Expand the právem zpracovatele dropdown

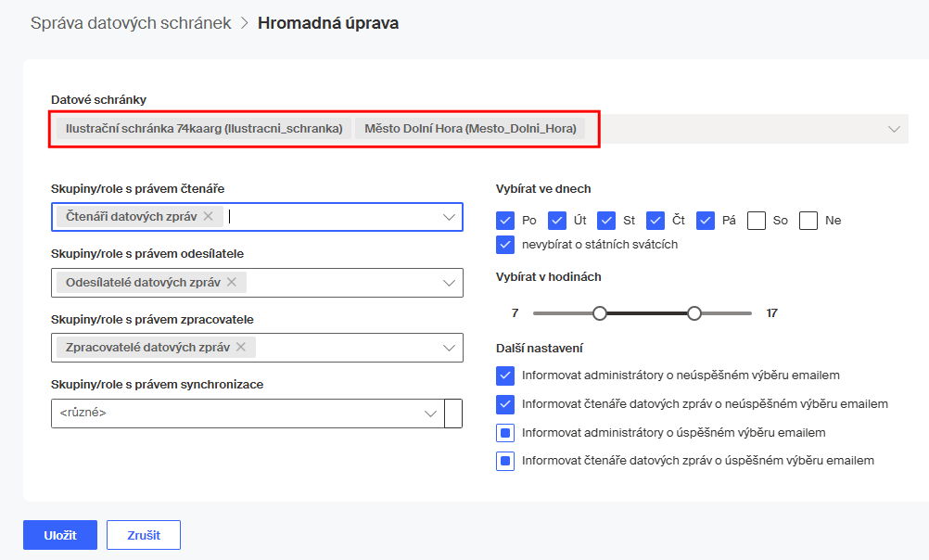[x=450, y=349]
